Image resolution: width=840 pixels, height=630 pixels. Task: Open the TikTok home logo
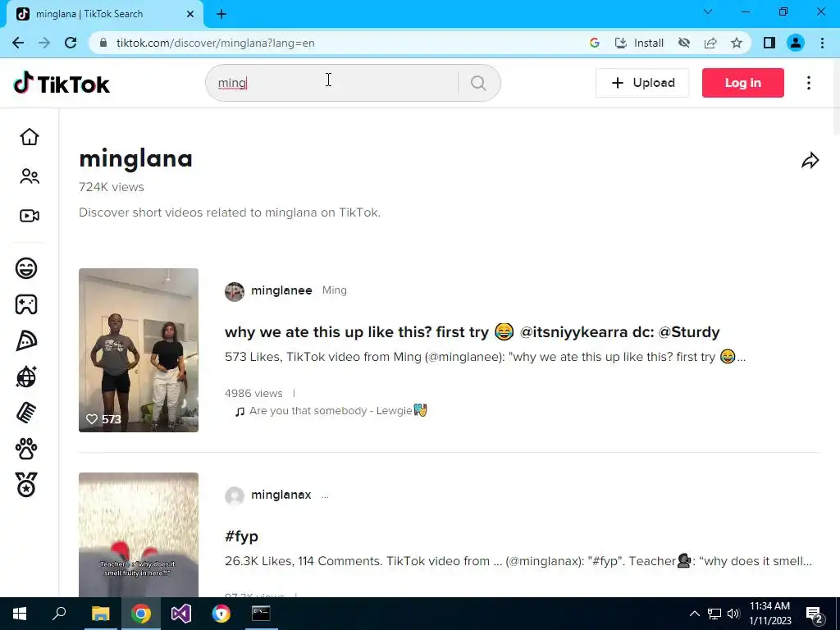click(x=62, y=84)
